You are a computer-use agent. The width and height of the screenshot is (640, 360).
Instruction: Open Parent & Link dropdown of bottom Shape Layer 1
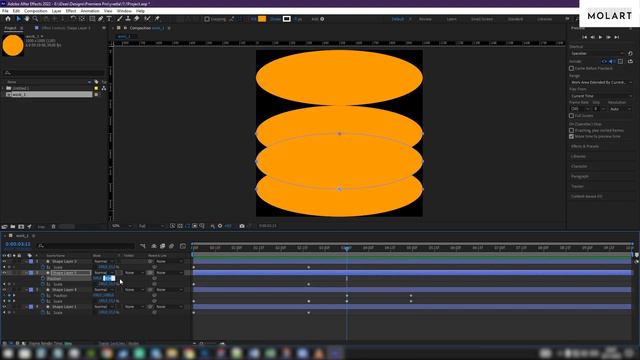click(169, 307)
